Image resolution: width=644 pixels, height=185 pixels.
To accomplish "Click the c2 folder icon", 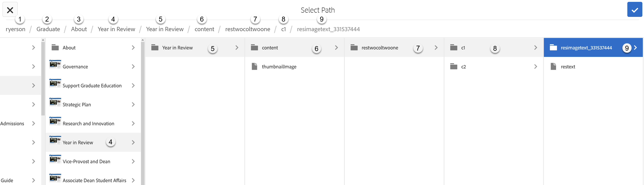I will click(454, 66).
